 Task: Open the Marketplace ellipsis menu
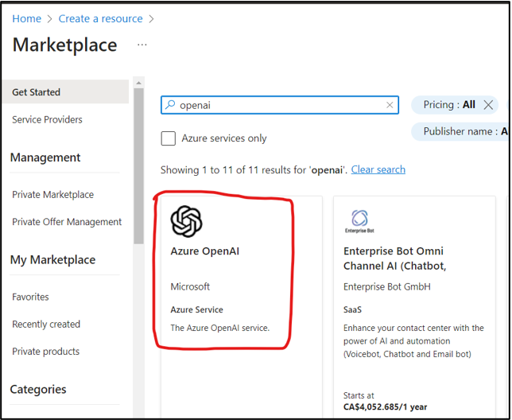(x=142, y=45)
